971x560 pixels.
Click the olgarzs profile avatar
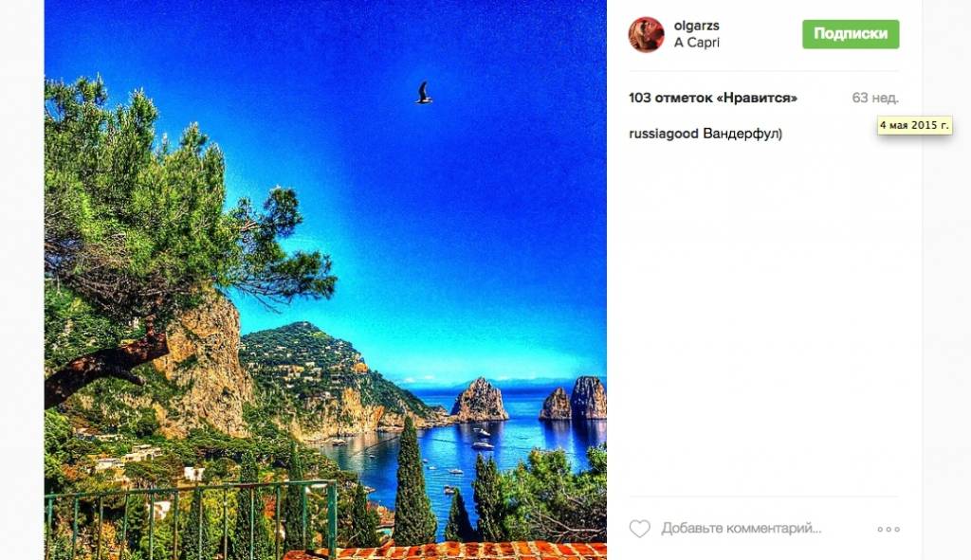pos(647,35)
